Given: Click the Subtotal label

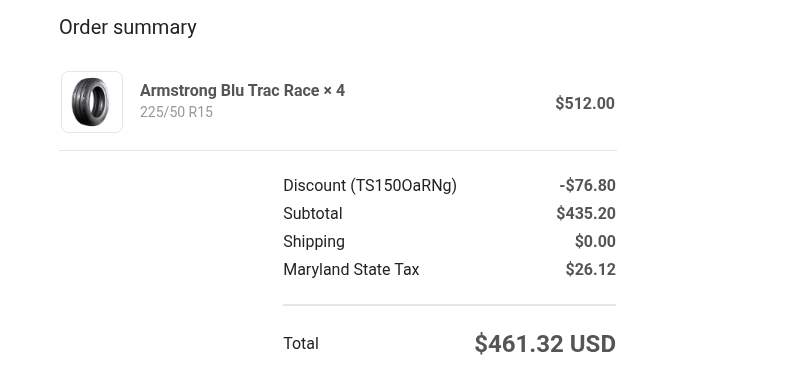Looking at the screenshot, I should [x=312, y=213].
